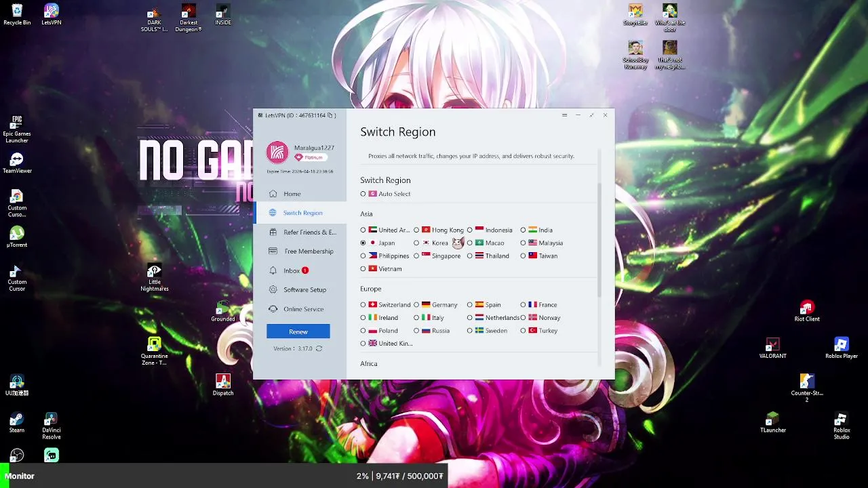This screenshot has width=868, height=488.
Task: Open Epic Games Launcher desktop icon
Action: pos(17,129)
